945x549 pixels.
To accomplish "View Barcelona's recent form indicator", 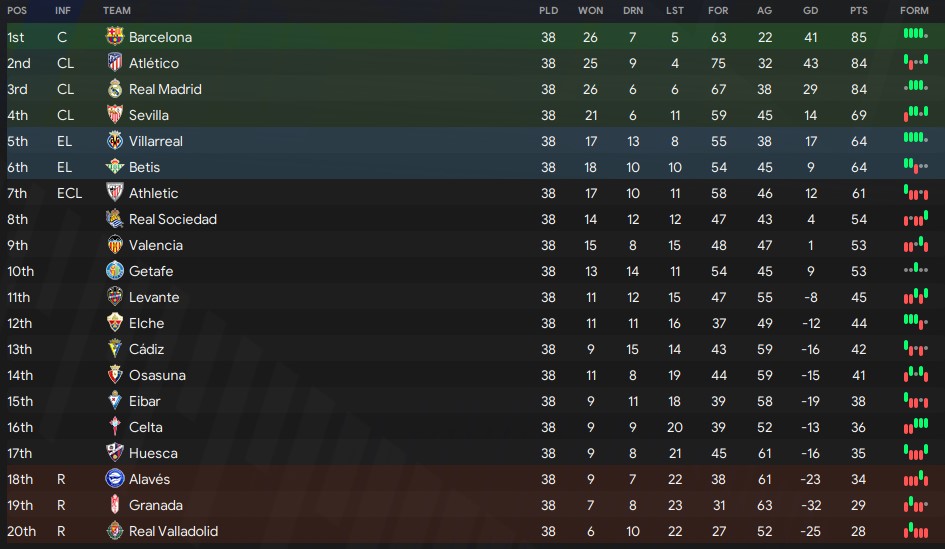I will [915, 34].
